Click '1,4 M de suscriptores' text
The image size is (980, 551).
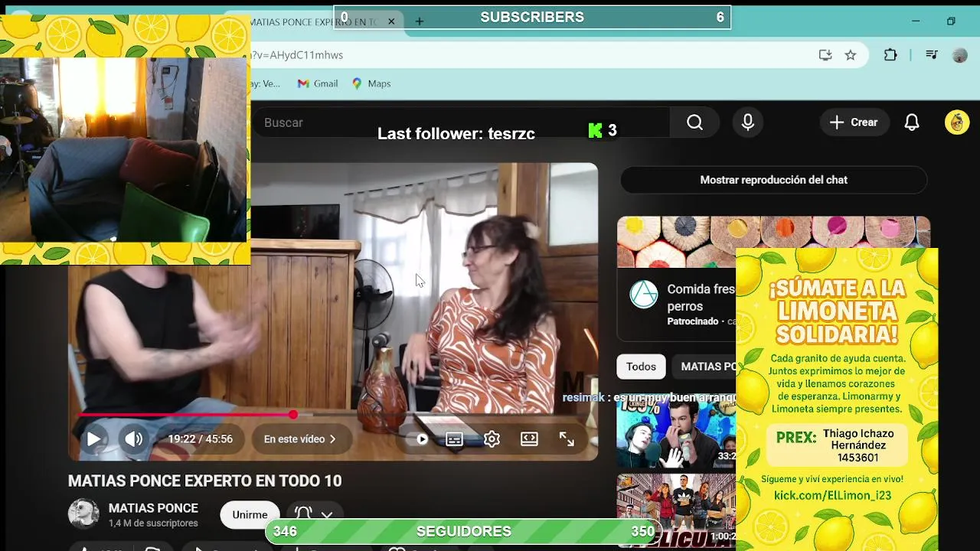pos(153,523)
